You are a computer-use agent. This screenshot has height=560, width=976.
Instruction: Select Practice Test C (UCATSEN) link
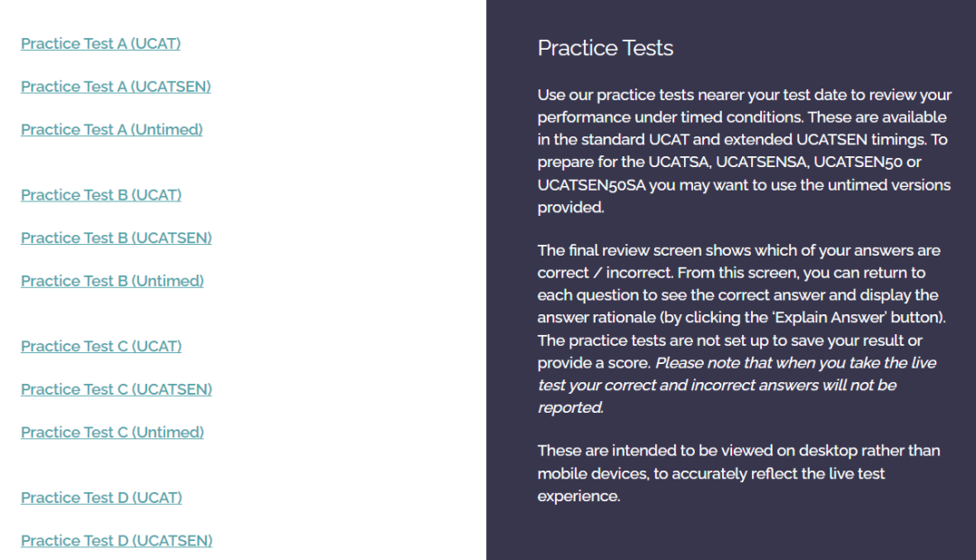click(117, 389)
